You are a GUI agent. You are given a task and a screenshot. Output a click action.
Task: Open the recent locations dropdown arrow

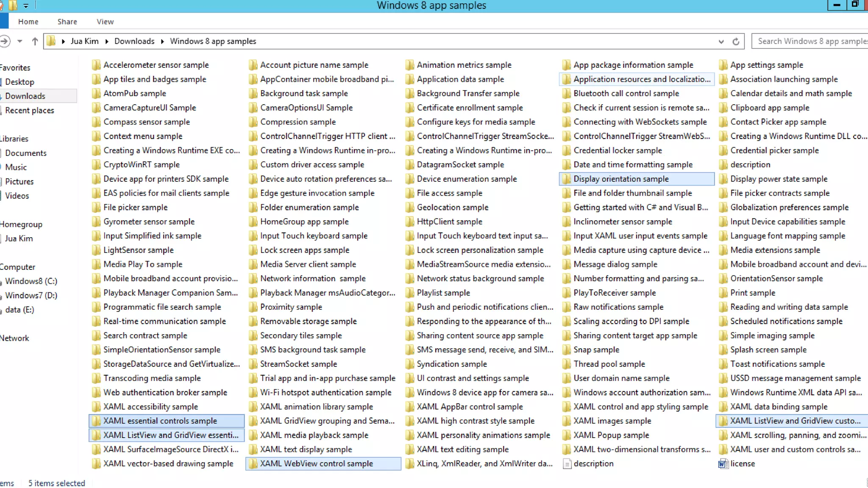[19, 42]
